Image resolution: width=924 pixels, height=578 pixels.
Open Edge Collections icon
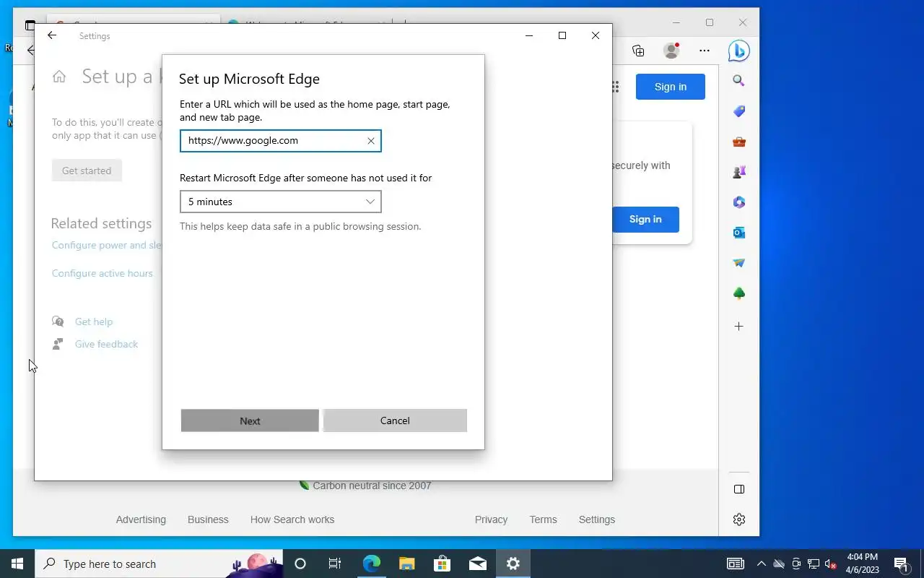click(638, 51)
